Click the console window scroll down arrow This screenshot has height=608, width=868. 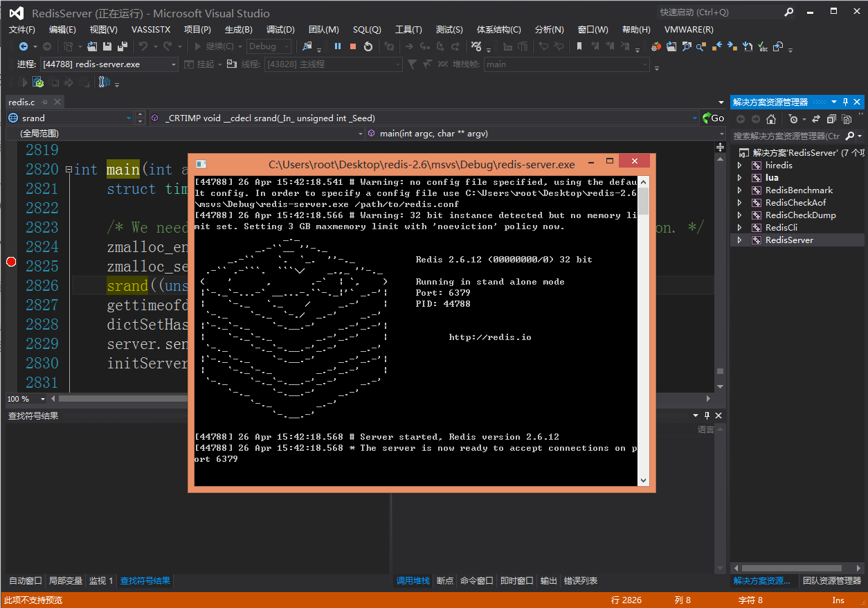[x=644, y=480]
